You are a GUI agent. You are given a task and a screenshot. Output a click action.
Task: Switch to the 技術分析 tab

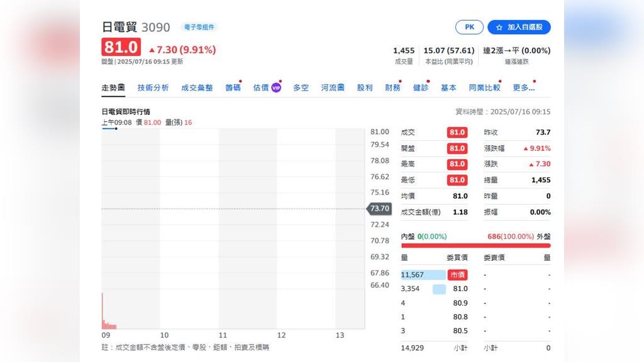pos(153,88)
